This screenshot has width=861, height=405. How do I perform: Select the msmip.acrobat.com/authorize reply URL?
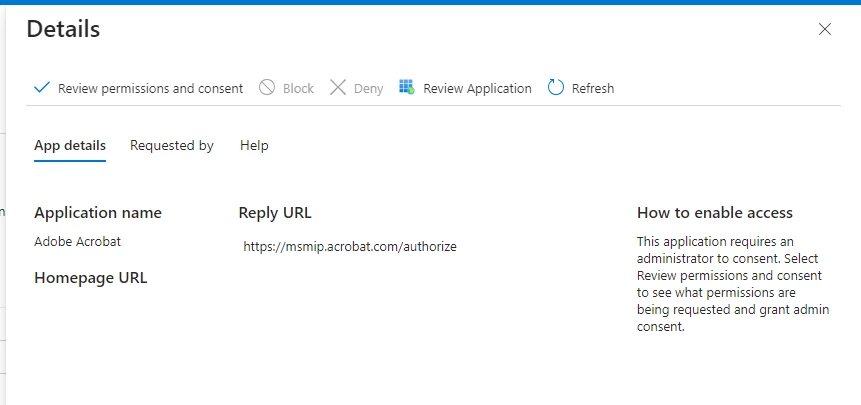coord(350,246)
